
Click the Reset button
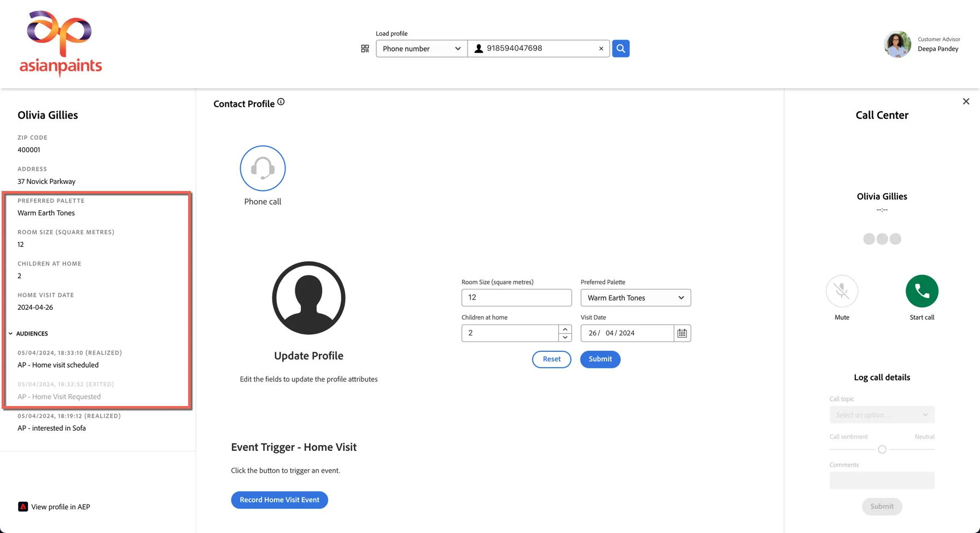(551, 359)
